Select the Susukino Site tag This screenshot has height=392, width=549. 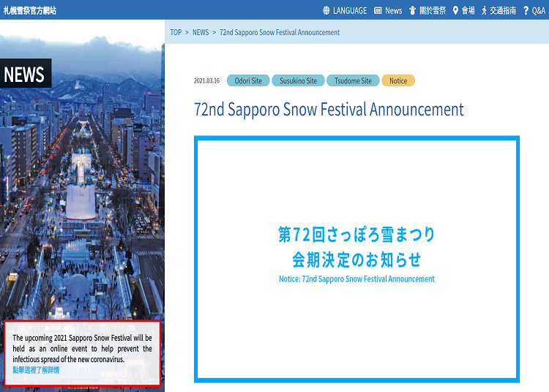(299, 80)
